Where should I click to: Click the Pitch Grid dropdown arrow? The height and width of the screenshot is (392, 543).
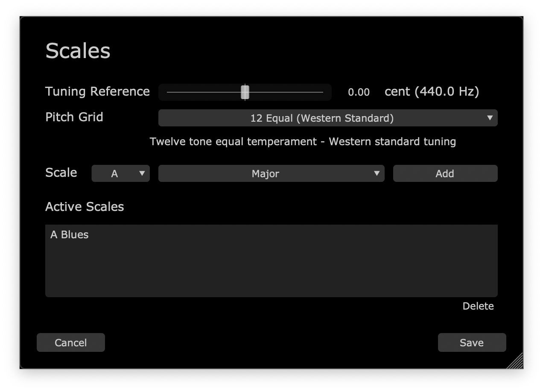[490, 118]
